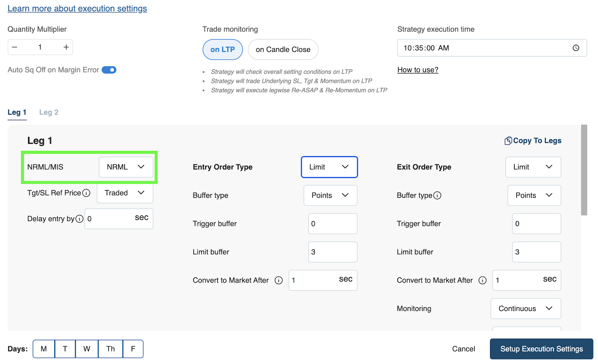Toggle Tuesday in Days selector
The height and width of the screenshot is (364, 598).
click(65, 349)
